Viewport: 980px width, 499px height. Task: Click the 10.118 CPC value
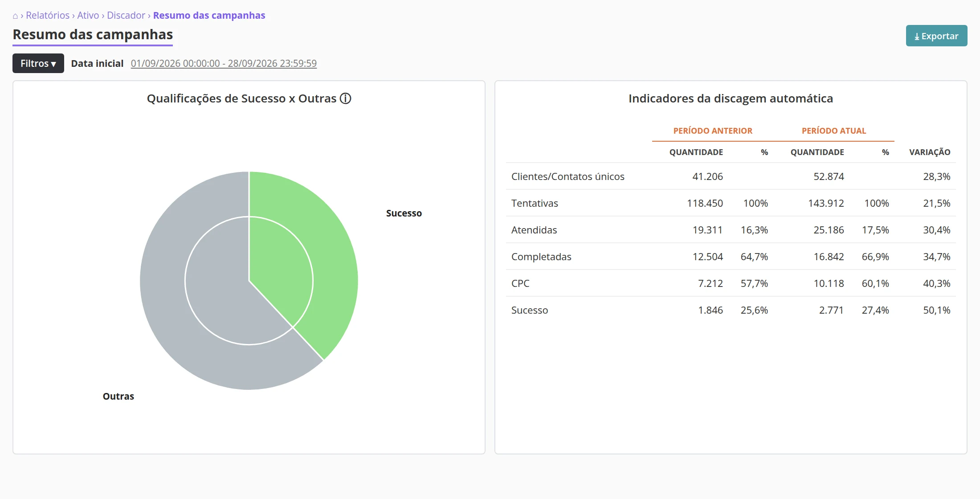pos(829,283)
